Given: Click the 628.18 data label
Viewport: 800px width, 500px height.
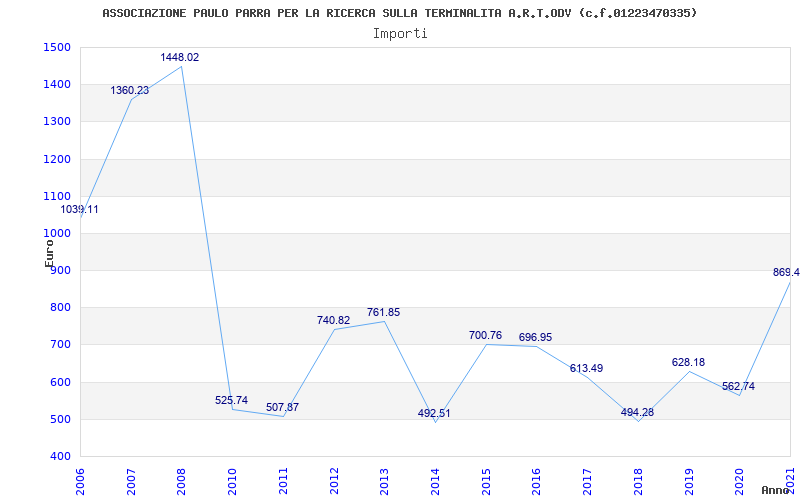Looking at the screenshot, I should coord(688,362).
